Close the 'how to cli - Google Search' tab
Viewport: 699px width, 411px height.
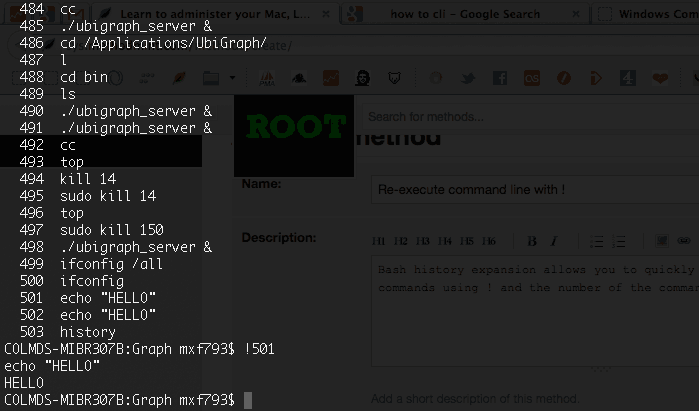[576, 14]
